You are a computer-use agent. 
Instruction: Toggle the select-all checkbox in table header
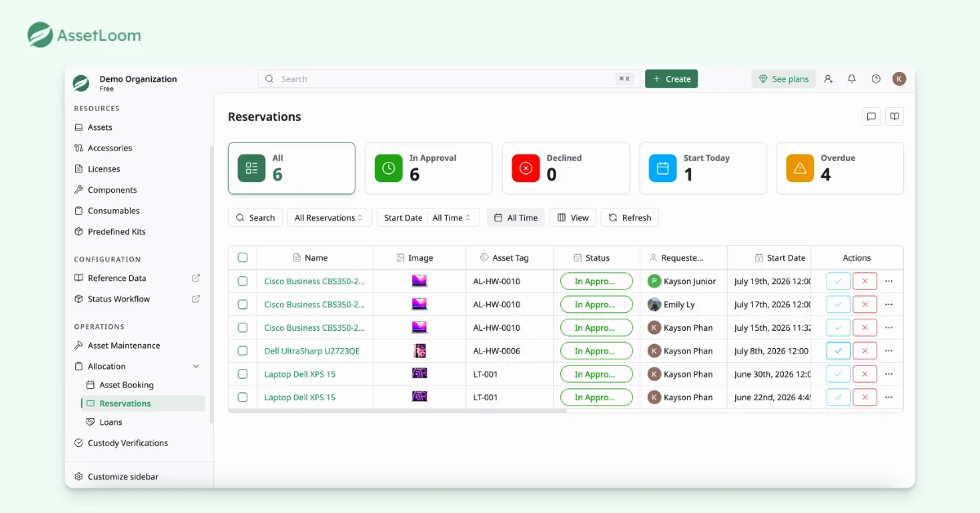(x=243, y=257)
